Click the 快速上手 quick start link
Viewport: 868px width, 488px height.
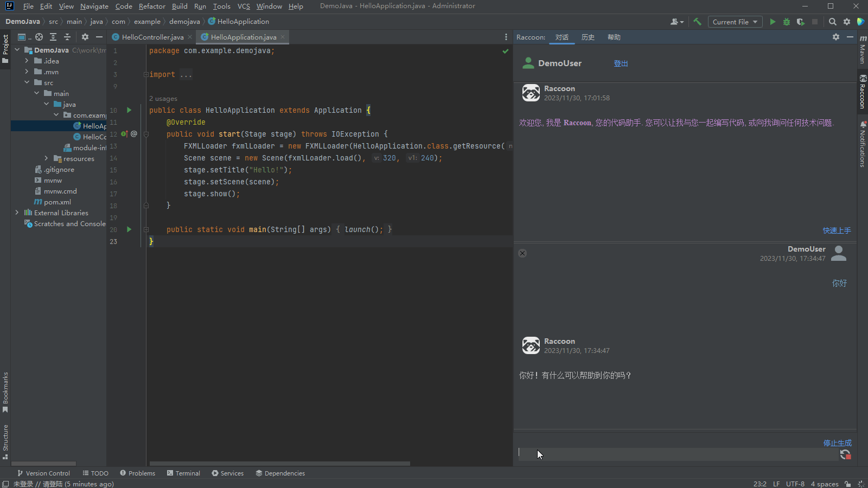click(837, 230)
